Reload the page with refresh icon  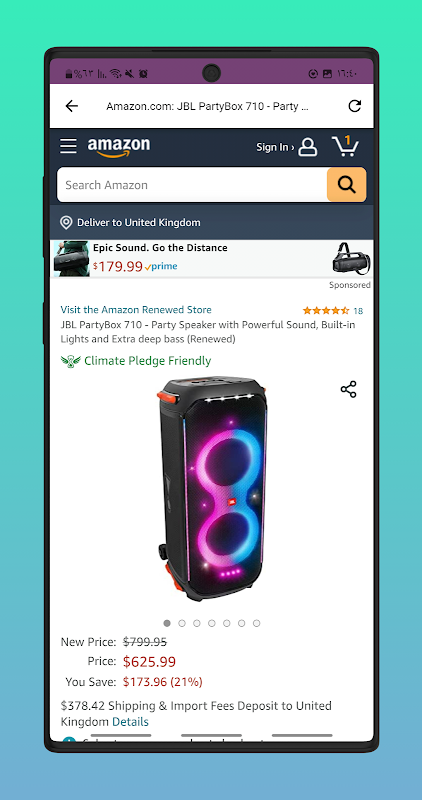click(354, 106)
